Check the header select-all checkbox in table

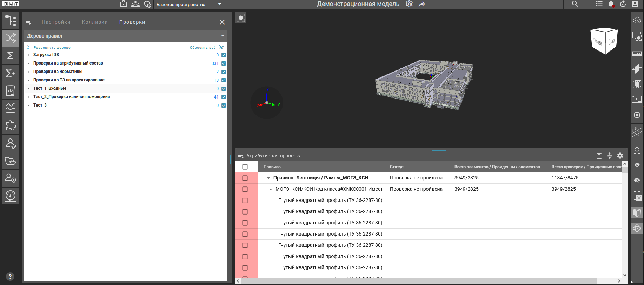(x=245, y=167)
